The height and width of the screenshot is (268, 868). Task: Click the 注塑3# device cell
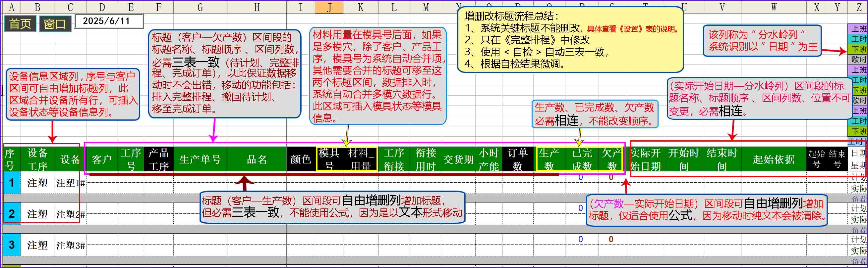tap(70, 245)
